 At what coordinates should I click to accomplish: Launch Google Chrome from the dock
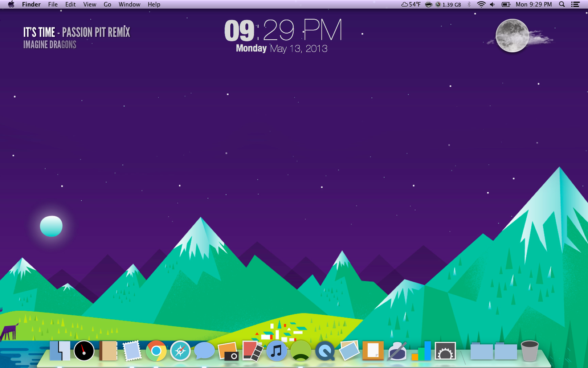tap(156, 351)
